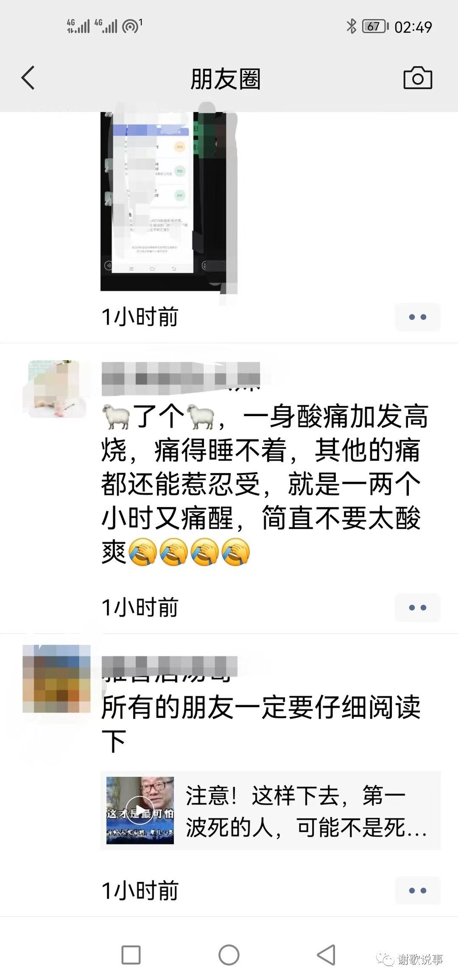Select the text 所有的朋友一定要仔细阅读下
This screenshot has height=980, width=458.
261,724
